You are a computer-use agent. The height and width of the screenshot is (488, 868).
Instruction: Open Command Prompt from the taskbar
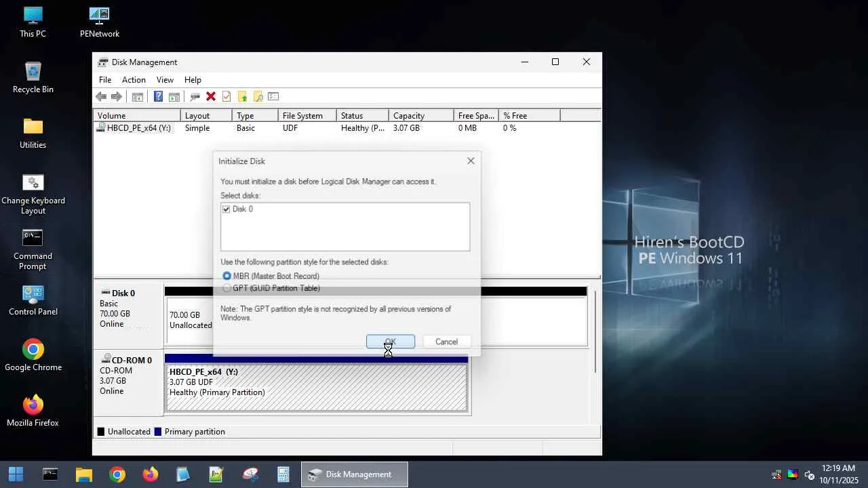(x=50, y=474)
